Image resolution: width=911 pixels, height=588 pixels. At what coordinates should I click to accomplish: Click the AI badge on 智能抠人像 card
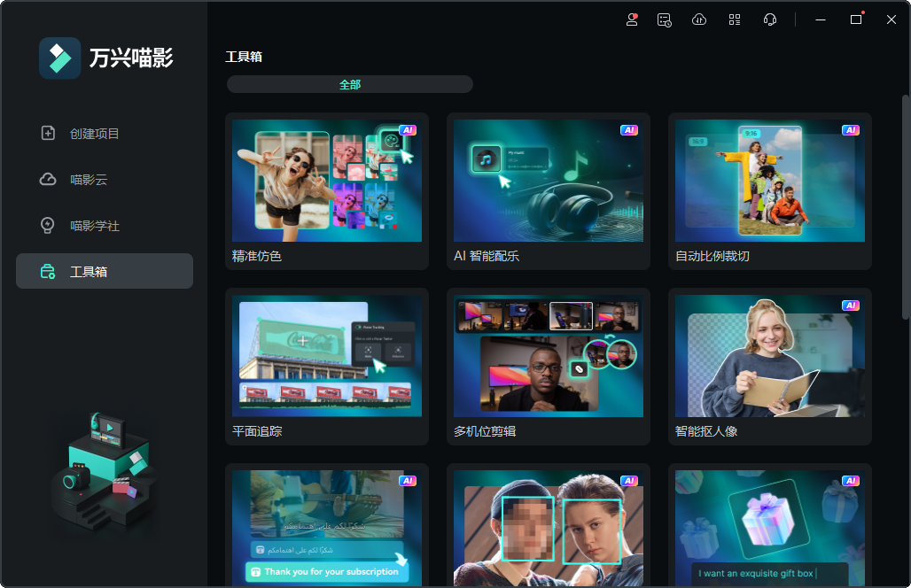[851, 306]
